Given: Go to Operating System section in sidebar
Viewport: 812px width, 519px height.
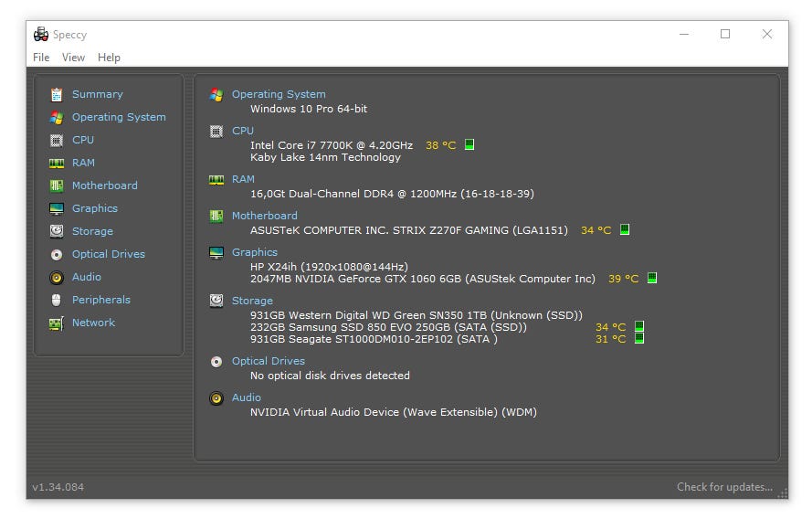Looking at the screenshot, I should (x=119, y=117).
